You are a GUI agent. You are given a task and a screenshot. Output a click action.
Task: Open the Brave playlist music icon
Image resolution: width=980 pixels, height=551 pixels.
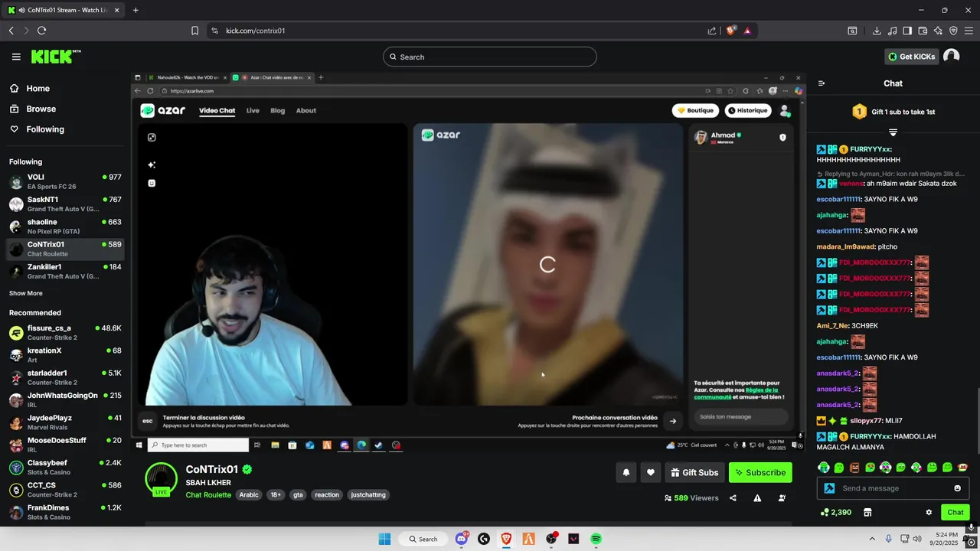pyautogui.click(x=892, y=31)
